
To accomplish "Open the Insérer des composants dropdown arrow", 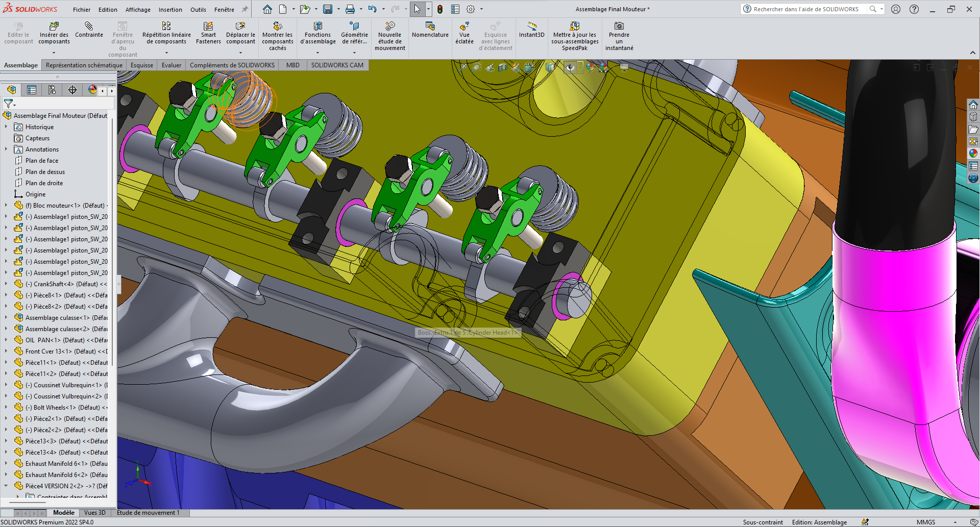I will (54, 53).
